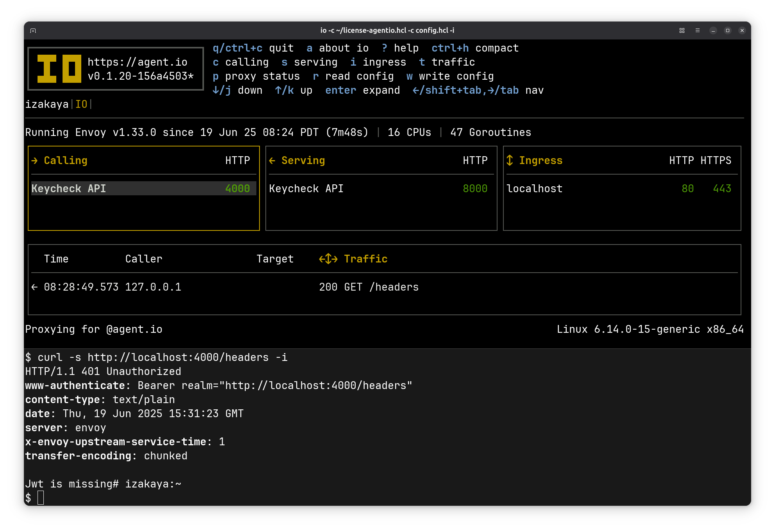This screenshot has height=532, width=775.
Task: Click the Ingress panel up-down arrow icon
Action: (x=510, y=161)
